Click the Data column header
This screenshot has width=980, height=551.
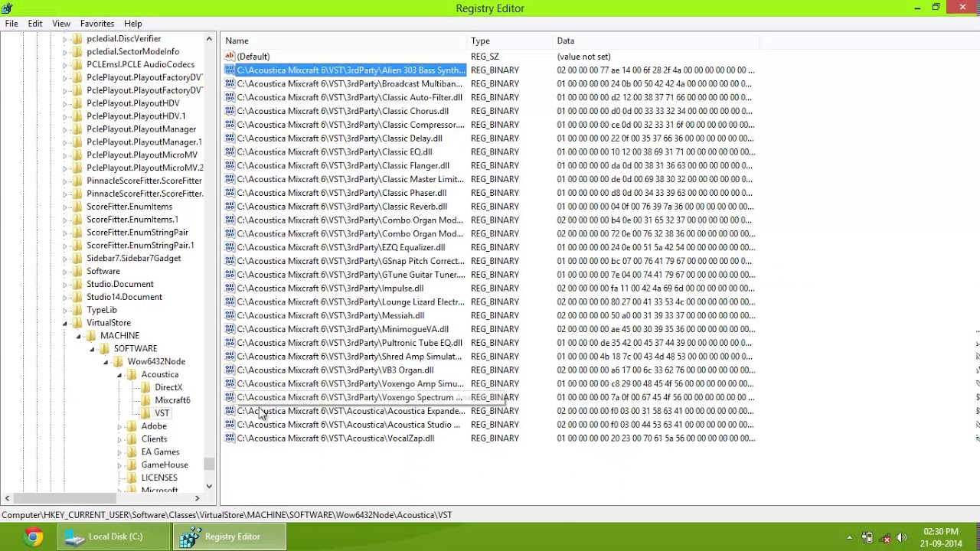(x=656, y=41)
